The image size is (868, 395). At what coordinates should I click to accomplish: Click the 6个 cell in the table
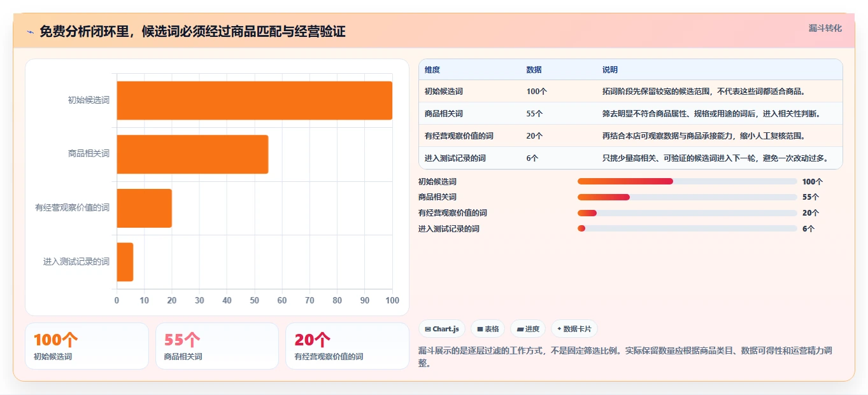coord(532,158)
